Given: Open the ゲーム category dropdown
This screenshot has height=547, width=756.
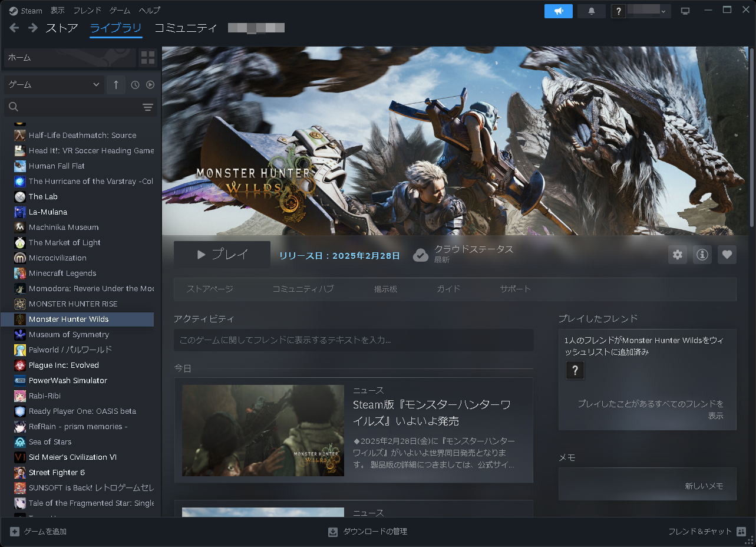Looking at the screenshot, I should pos(53,84).
